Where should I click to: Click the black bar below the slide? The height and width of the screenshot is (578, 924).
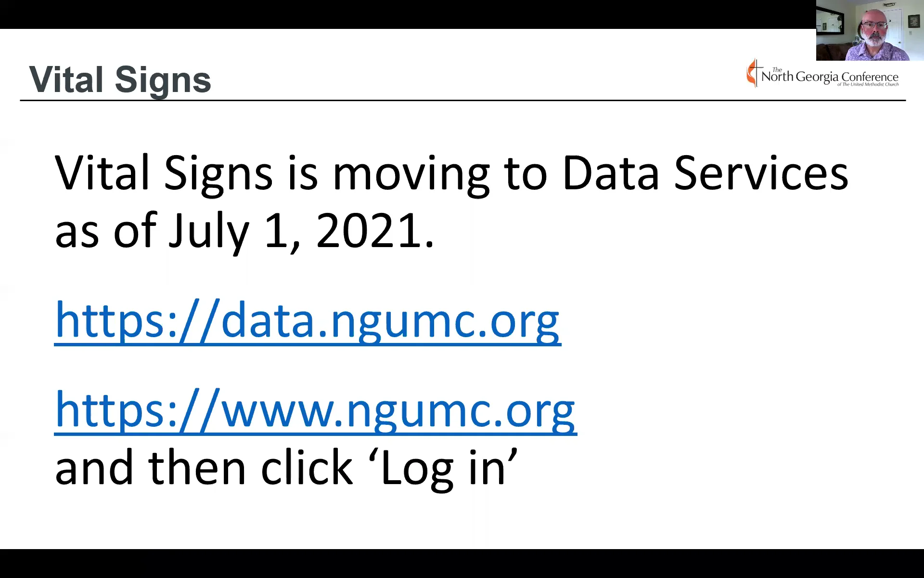point(462,564)
